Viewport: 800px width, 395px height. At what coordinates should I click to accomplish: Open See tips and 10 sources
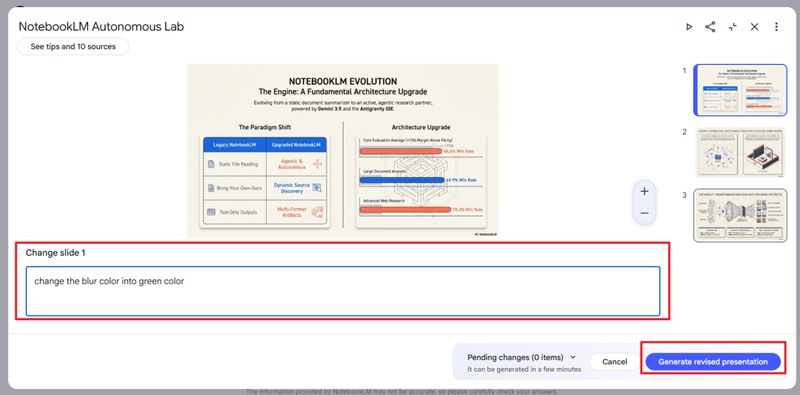tap(73, 46)
